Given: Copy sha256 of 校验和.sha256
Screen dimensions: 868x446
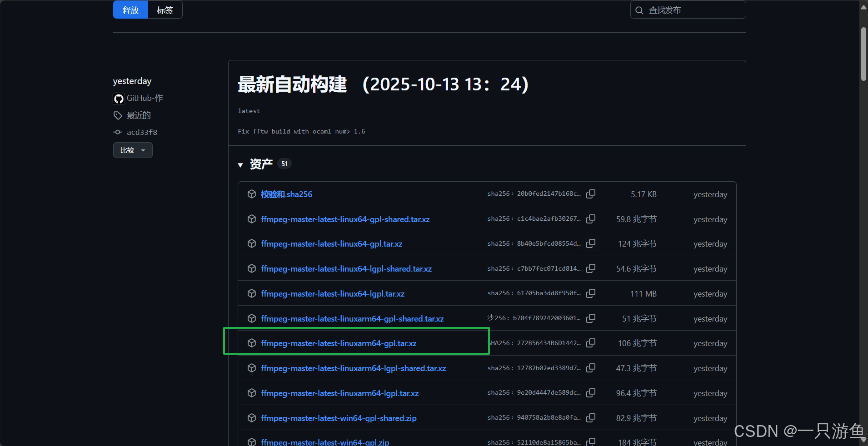Looking at the screenshot, I should pyautogui.click(x=591, y=194).
